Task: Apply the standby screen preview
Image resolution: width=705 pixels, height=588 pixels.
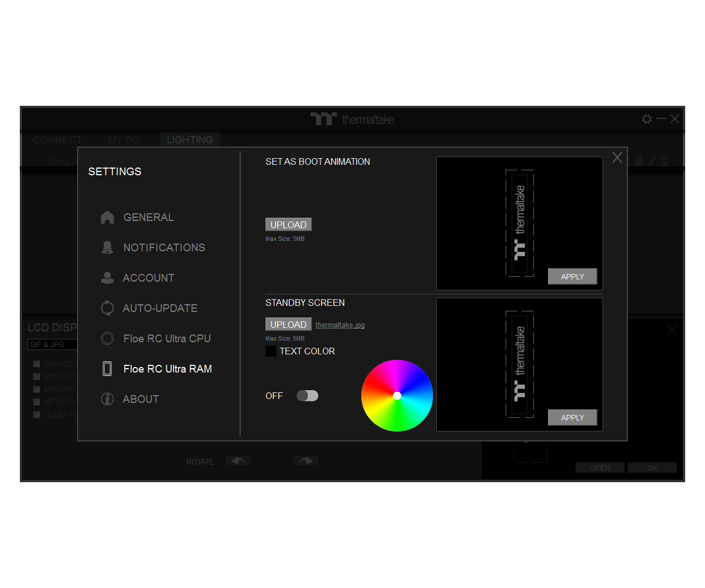Action: click(x=573, y=418)
